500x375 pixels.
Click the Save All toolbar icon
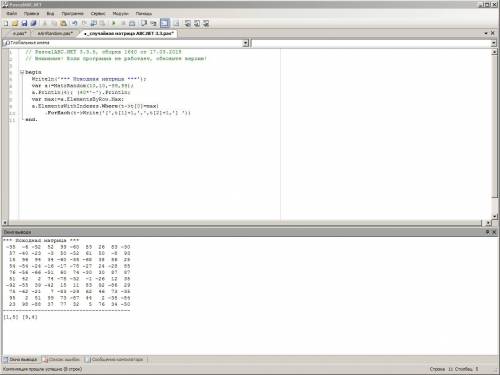tap(33, 23)
